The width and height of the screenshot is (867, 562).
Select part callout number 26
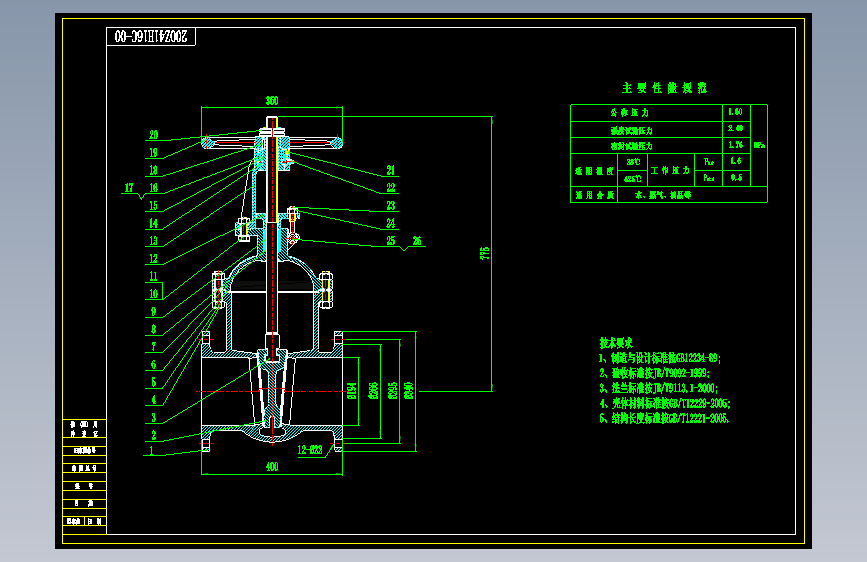tap(417, 241)
